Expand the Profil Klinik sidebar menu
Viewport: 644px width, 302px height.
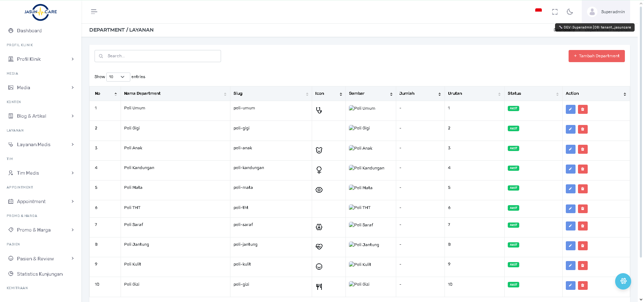pyautogui.click(x=41, y=59)
